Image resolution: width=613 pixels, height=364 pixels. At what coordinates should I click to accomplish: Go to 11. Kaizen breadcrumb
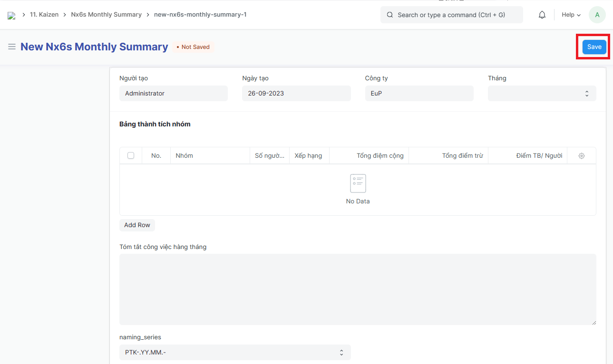point(44,15)
